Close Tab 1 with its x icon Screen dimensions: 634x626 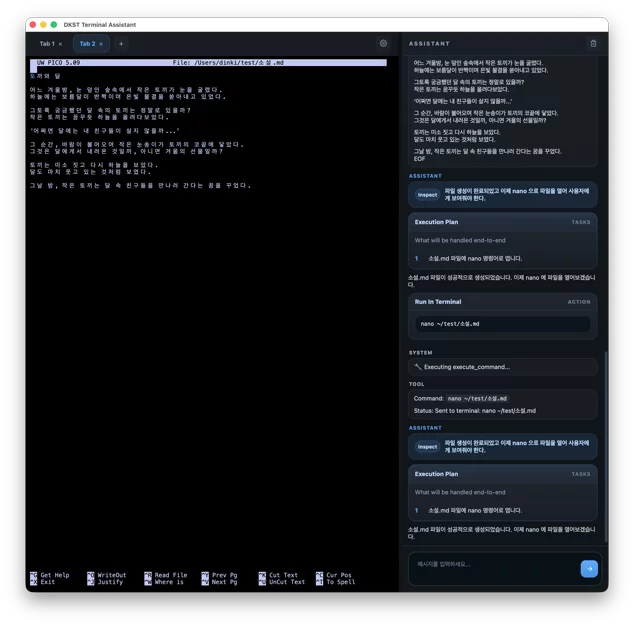61,44
